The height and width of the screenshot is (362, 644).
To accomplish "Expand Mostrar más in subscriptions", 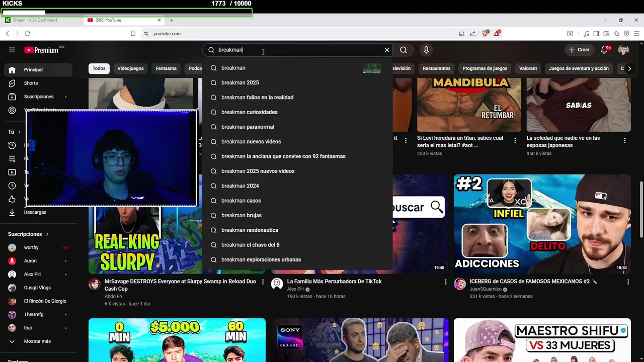I will click(38, 341).
